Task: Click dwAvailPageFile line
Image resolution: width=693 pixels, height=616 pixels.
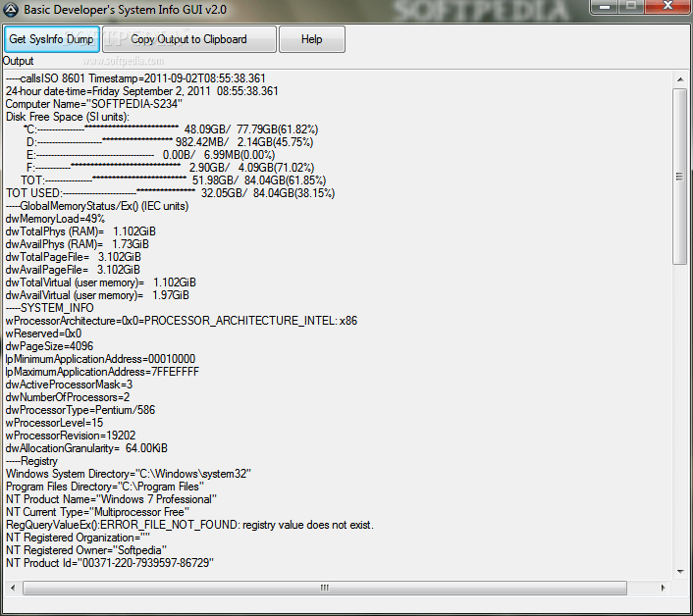Action: click(73, 270)
